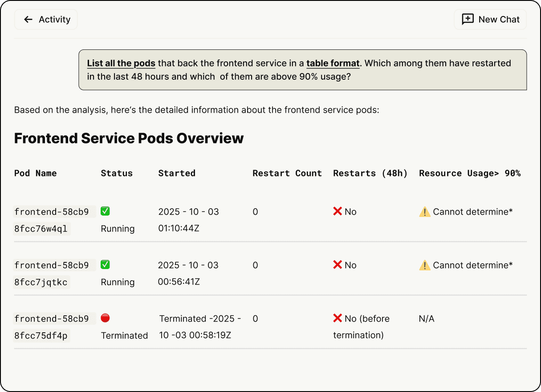Image resolution: width=541 pixels, height=392 pixels.
Task: Click the back arrow icon beside Activity
Action: [28, 20]
